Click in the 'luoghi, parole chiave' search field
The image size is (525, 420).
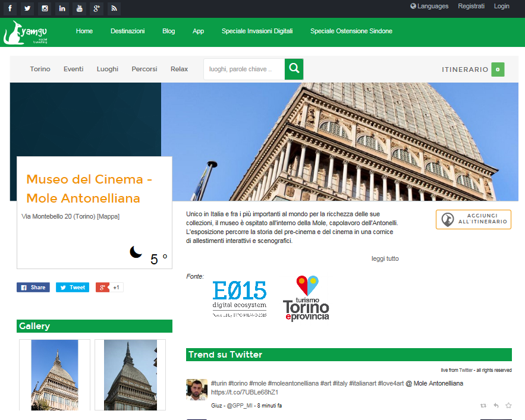click(244, 69)
